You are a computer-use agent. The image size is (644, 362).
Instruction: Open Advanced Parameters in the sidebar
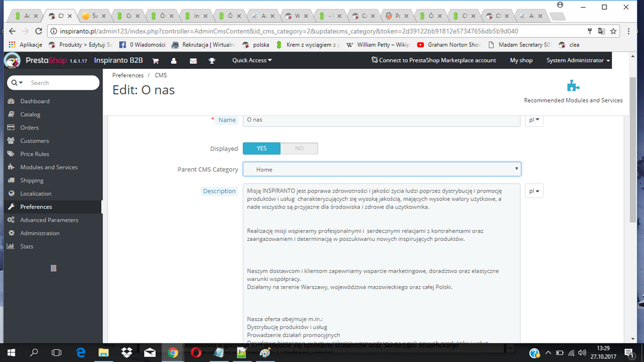(50, 220)
